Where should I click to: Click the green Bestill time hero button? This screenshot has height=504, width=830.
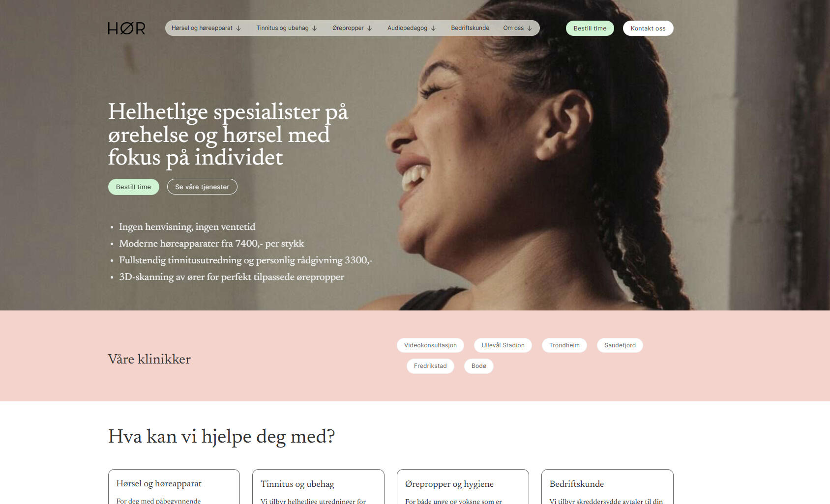[x=134, y=187]
